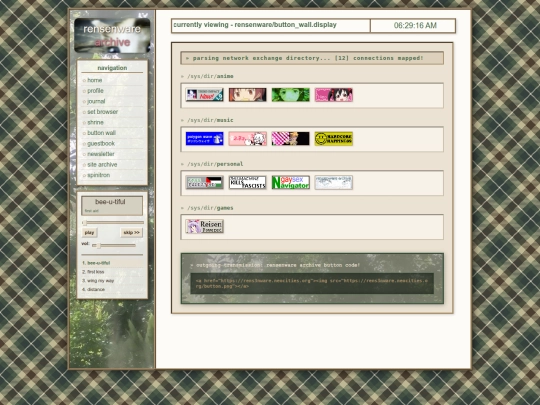The image size is (540, 405).
Task: Open the blue polygon wave music button
Action: coord(205,139)
